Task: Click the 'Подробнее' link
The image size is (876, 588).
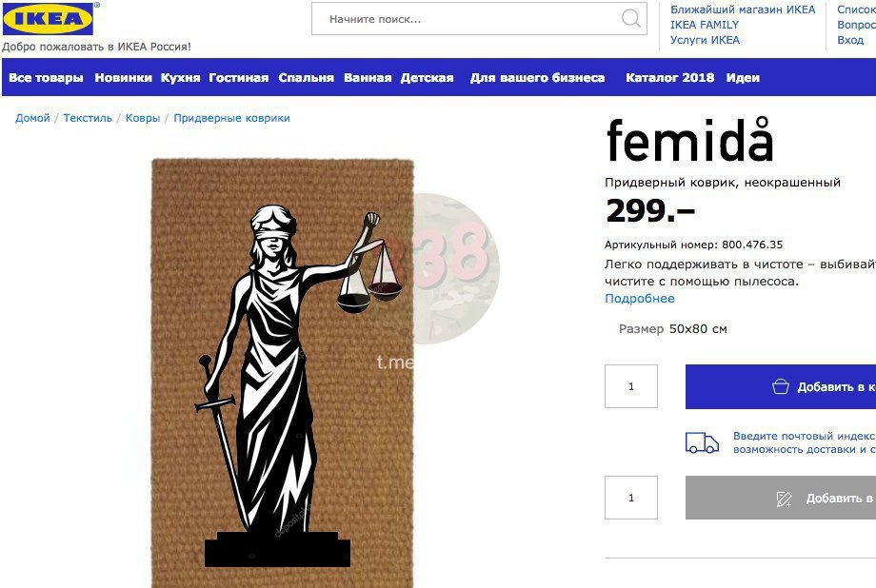Action: (640, 299)
